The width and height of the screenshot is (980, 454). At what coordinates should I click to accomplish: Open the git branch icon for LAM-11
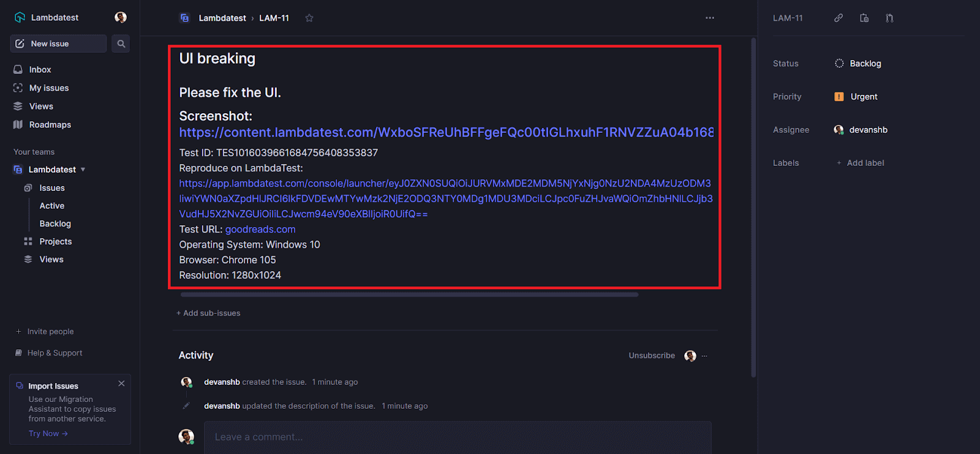click(889, 18)
